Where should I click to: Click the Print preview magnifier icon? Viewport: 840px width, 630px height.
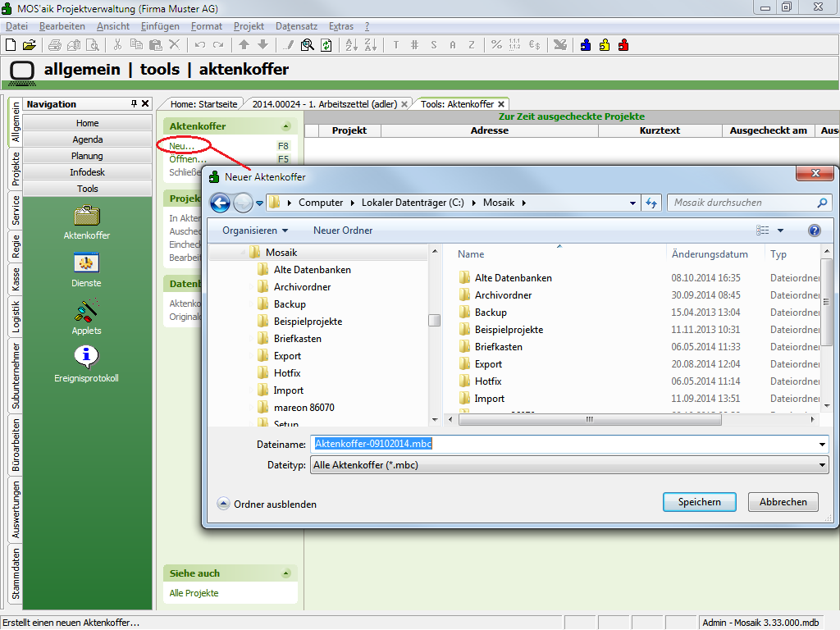click(x=93, y=45)
